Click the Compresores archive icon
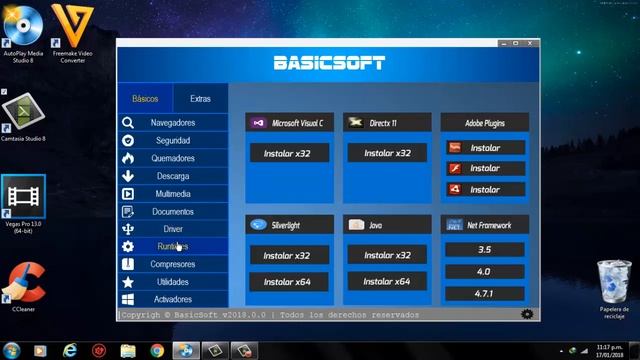This screenshot has height=360, width=640. pyautogui.click(x=128, y=264)
